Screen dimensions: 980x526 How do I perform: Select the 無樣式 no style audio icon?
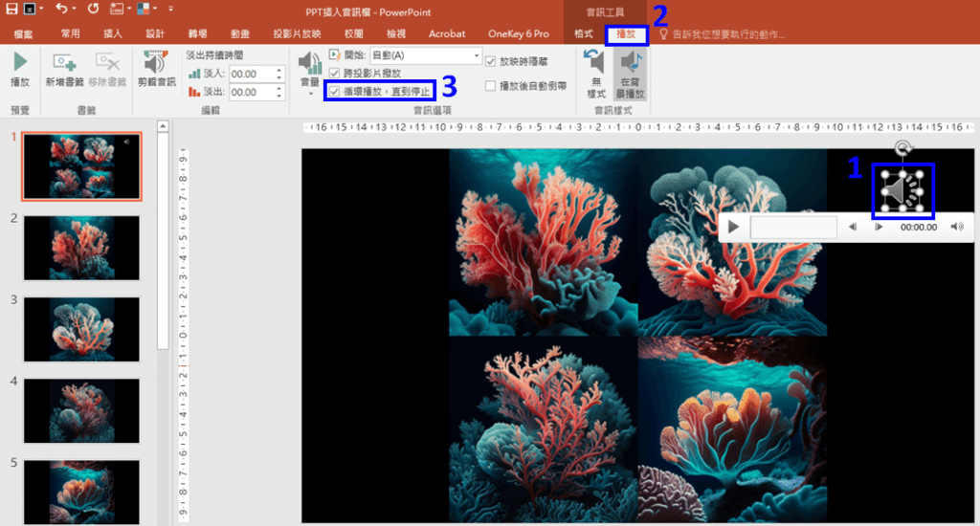click(x=596, y=63)
